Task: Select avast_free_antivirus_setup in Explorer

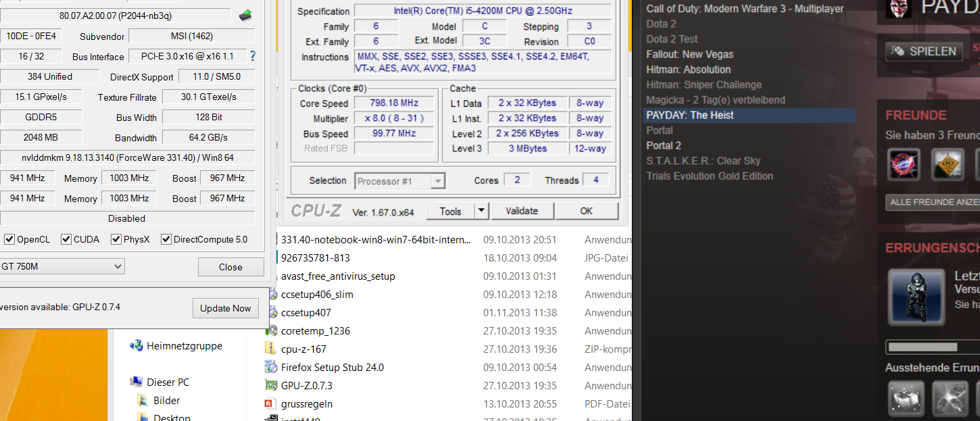Action: (338, 276)
